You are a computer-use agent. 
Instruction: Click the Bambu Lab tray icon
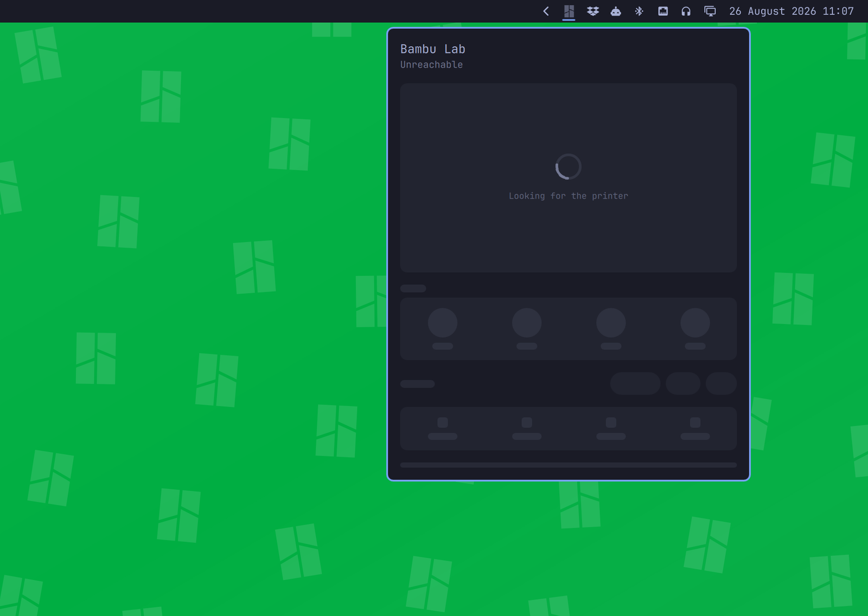coord(569,11)
